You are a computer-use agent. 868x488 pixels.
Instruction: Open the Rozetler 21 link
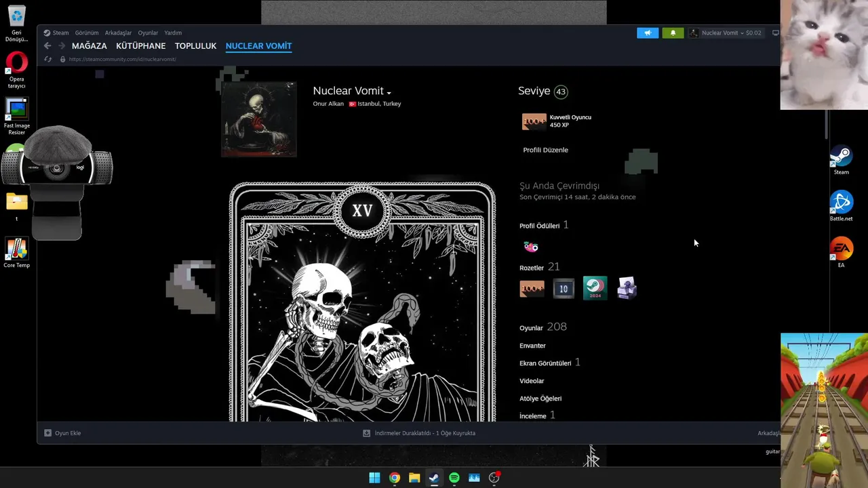539,267
